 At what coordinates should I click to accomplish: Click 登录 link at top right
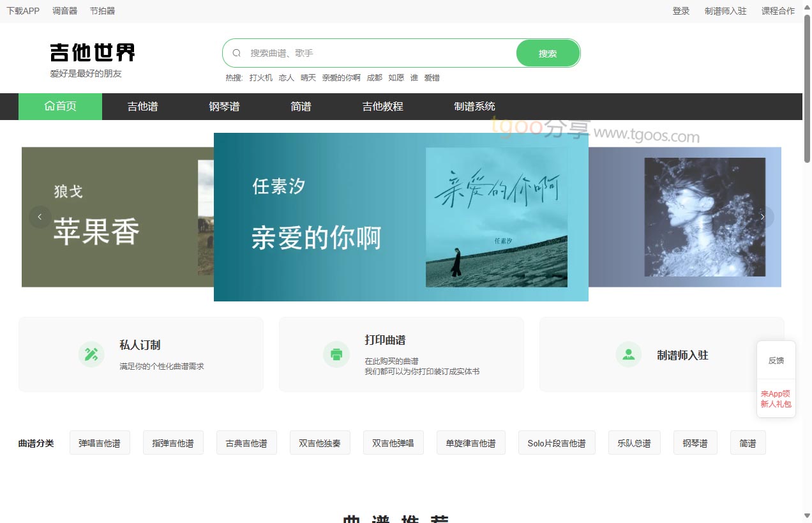pyautogui.click(x=680, y=11)
